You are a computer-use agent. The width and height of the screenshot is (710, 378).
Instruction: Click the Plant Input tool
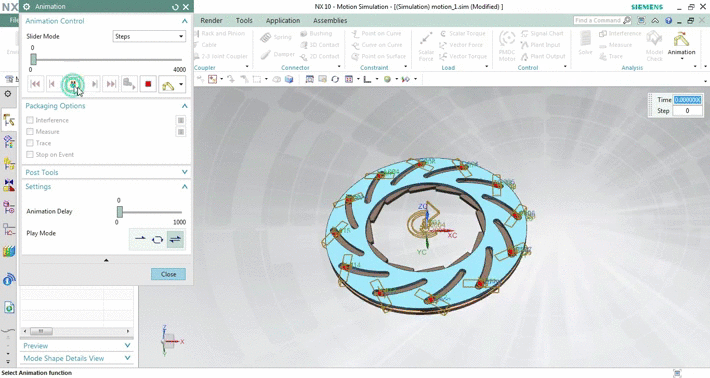pyautogui.click(x=541, y=45)
